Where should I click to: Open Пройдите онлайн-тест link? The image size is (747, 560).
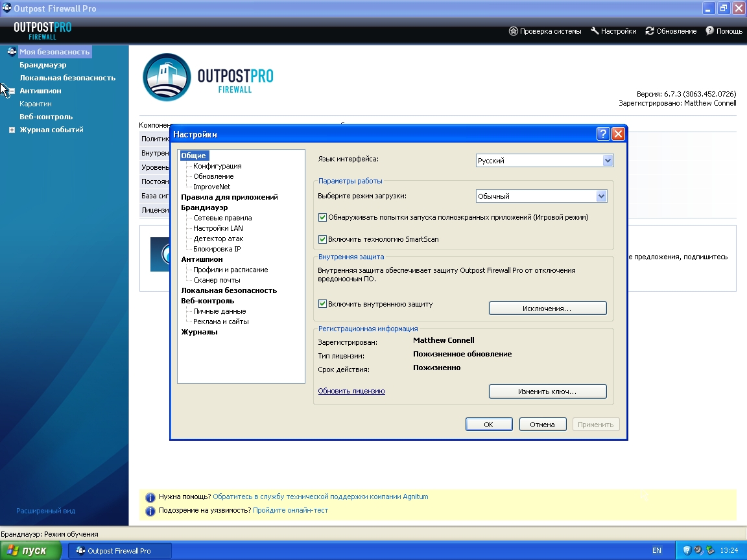pyautogui.click(x=290, y=511)
